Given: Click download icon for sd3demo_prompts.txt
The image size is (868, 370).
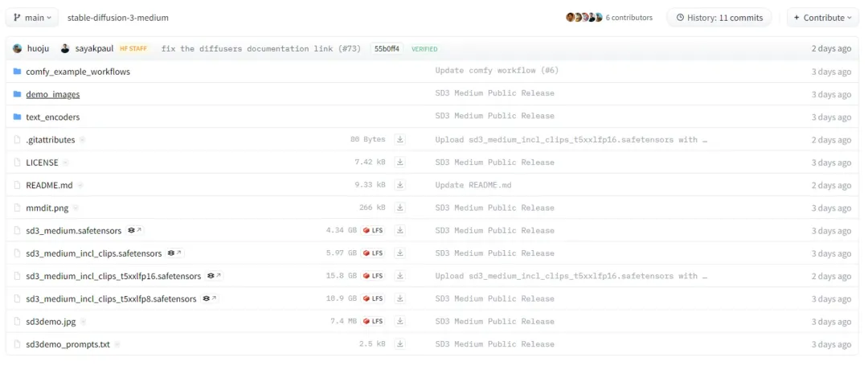Looking at the screenshot, I should 400,344.
